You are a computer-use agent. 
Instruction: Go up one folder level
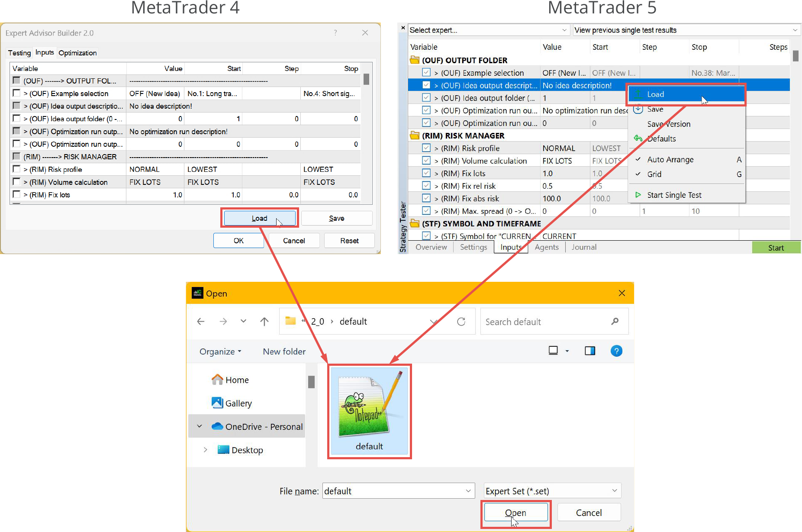coord(264,321)
